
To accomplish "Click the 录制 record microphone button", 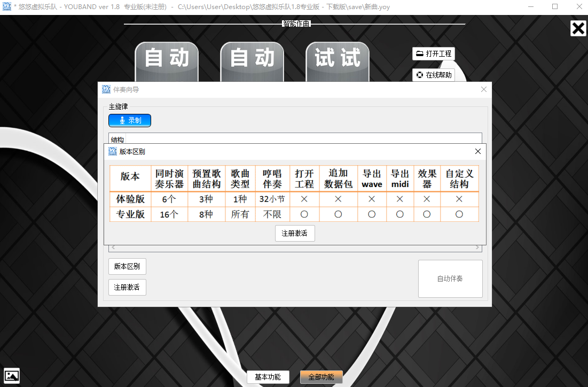I will (x=130, y=120).
